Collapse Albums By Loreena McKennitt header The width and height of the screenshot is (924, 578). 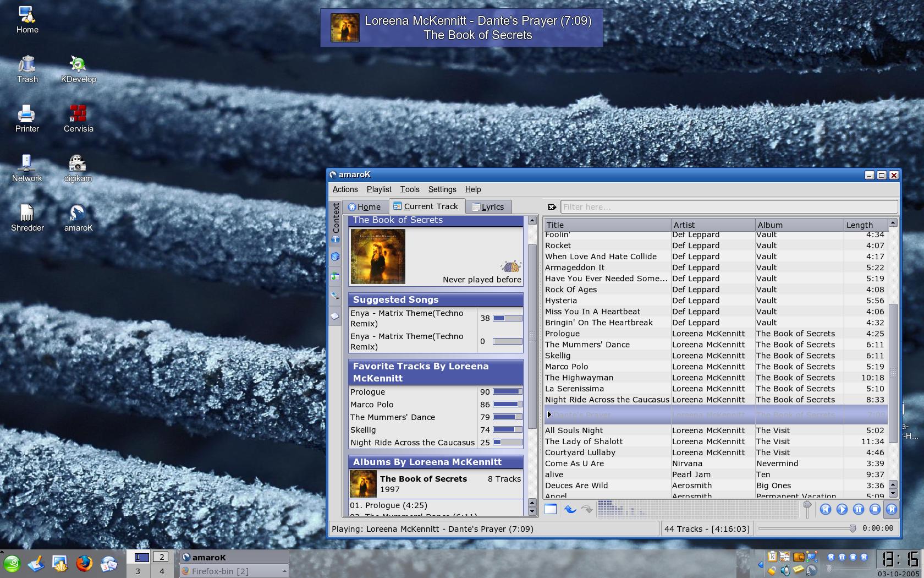pos(436,462)
